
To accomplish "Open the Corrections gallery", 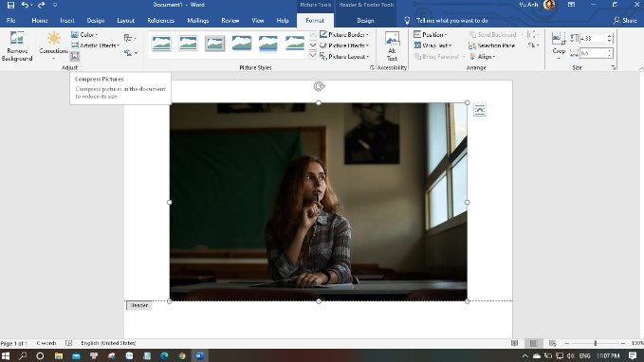I will (53, 45).
